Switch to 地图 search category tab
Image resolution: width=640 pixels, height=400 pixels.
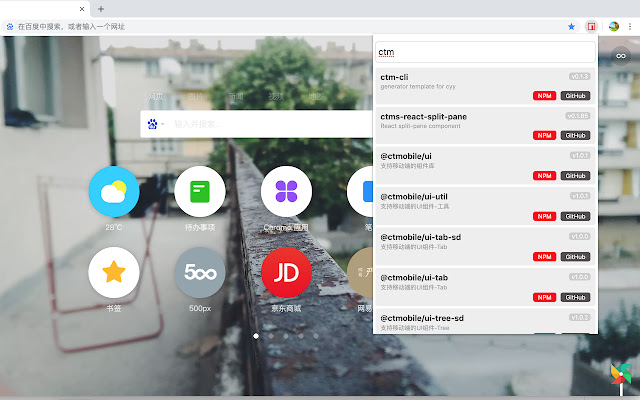316,97
